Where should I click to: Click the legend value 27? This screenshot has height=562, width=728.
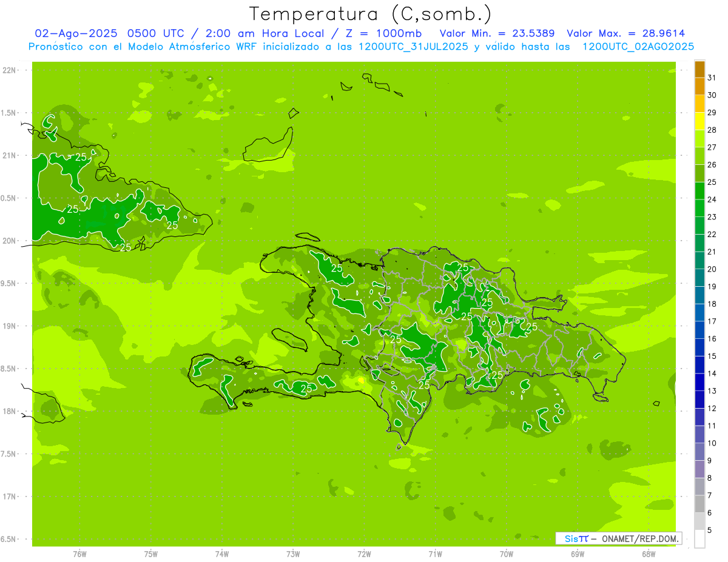point(712,147)
